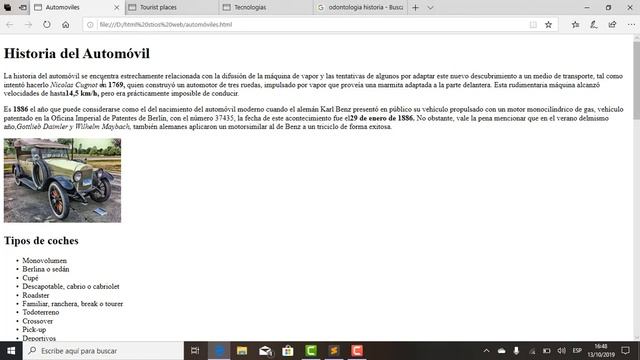Change the ESP input language

click(577, 351)
